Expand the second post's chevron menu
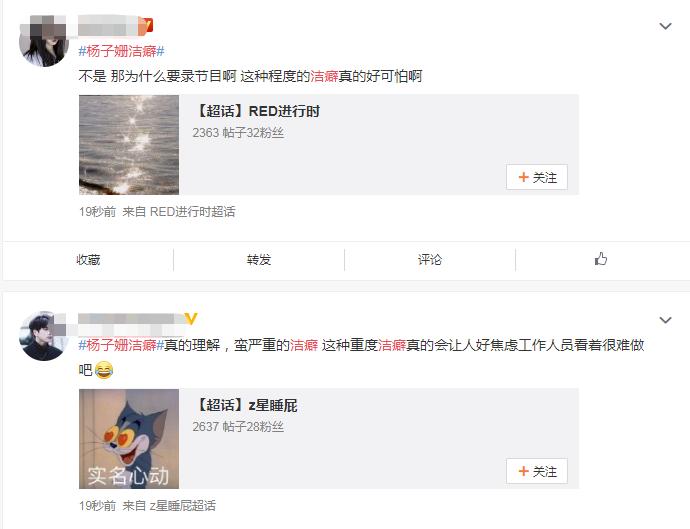Viewport: 690px width, 529px height. tap(665, 320)
